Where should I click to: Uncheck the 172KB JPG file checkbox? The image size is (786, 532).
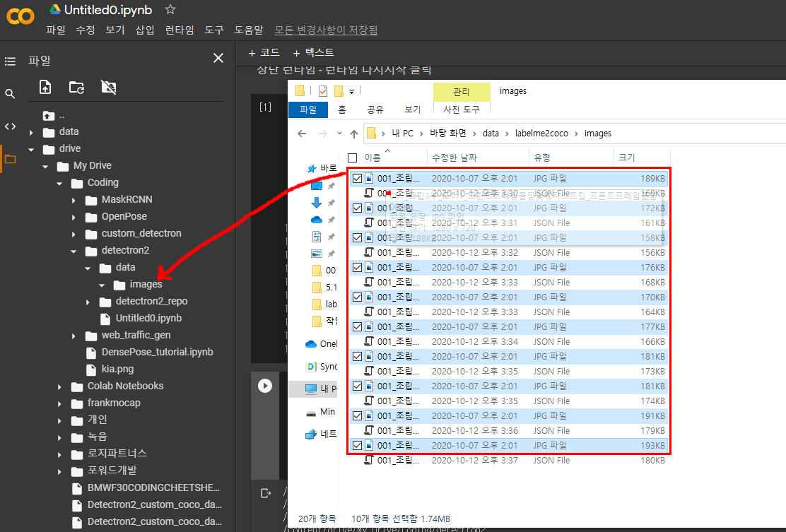pyautogui.click(x=358, y=208)
